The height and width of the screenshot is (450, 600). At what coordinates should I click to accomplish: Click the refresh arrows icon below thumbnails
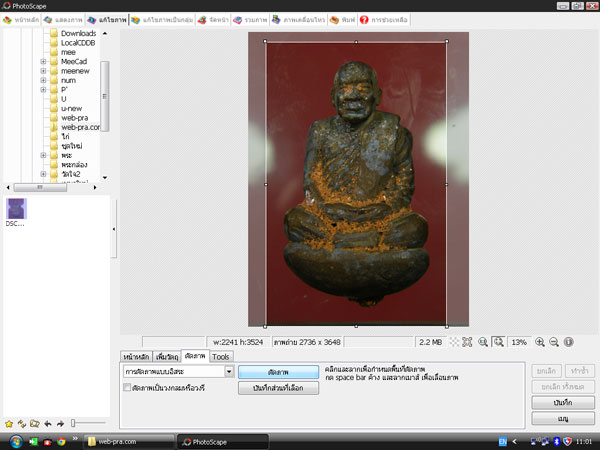tap(22, 424)
